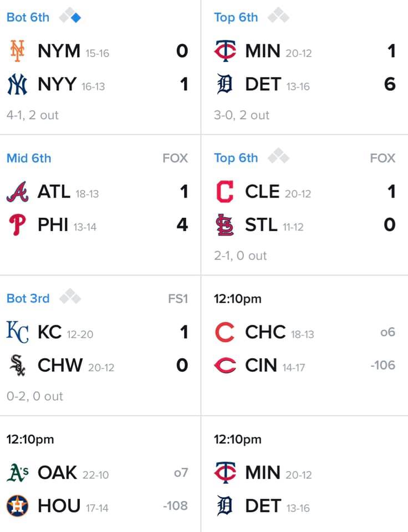408x532 pixels.
Task: Select the -108 odds for HOU
Action: coord(175,505)
